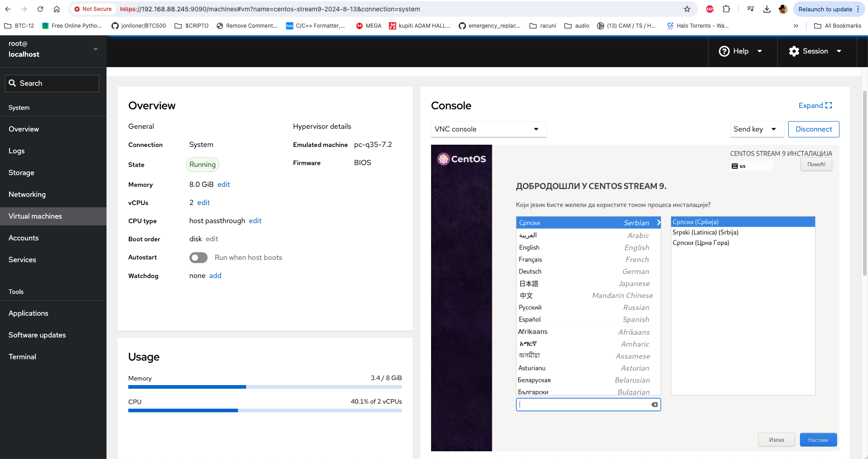Click the browser address bar URL
868x459 pixels.
270,9
